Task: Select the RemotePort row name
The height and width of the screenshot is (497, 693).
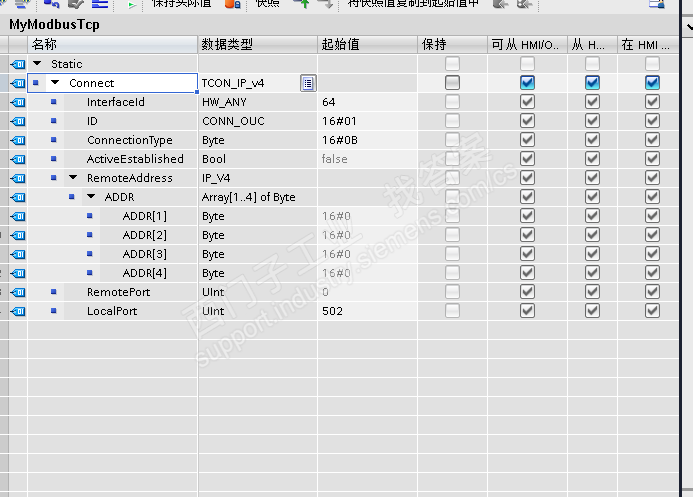Action: [x=118, y=292]
